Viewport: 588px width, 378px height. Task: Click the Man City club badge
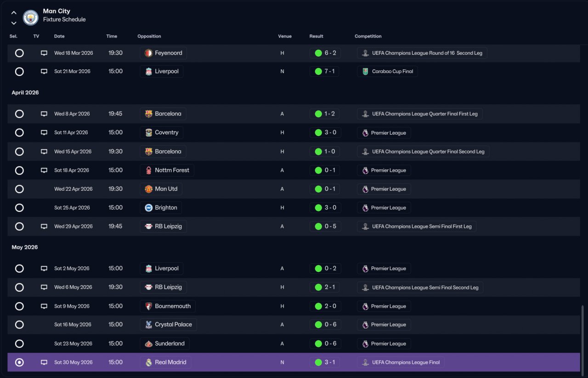(31, 18)
